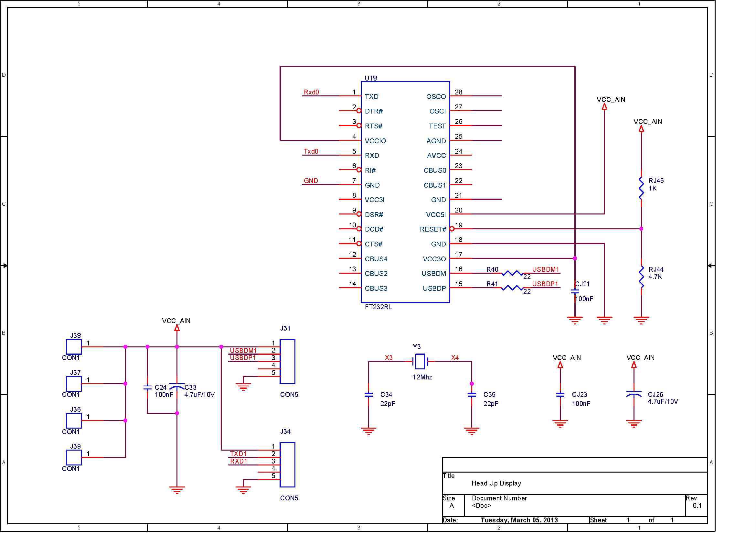Click the CBUS0 pin name on U18
The width and height of the screenshot is (756, 535).
click(435, 170)
